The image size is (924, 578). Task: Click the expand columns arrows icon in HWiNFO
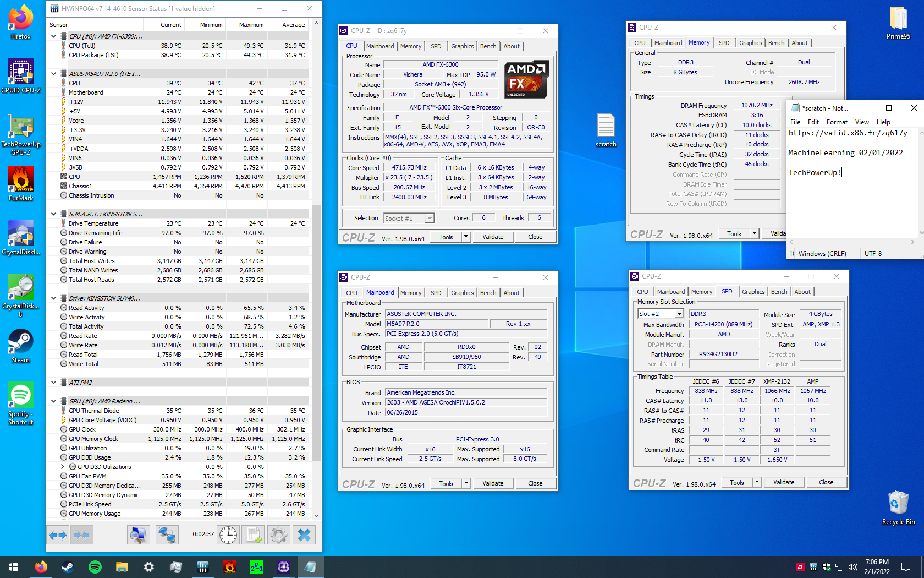tap(58, 535)
